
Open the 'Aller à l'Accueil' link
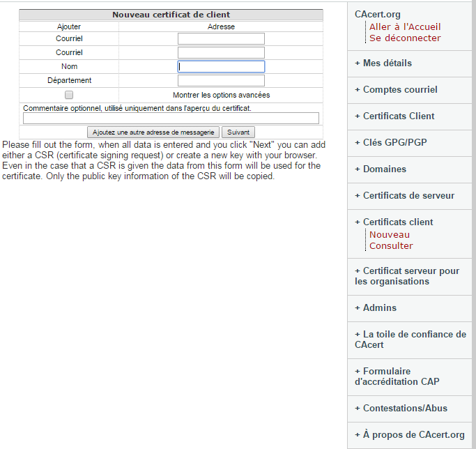coord(405,27)
